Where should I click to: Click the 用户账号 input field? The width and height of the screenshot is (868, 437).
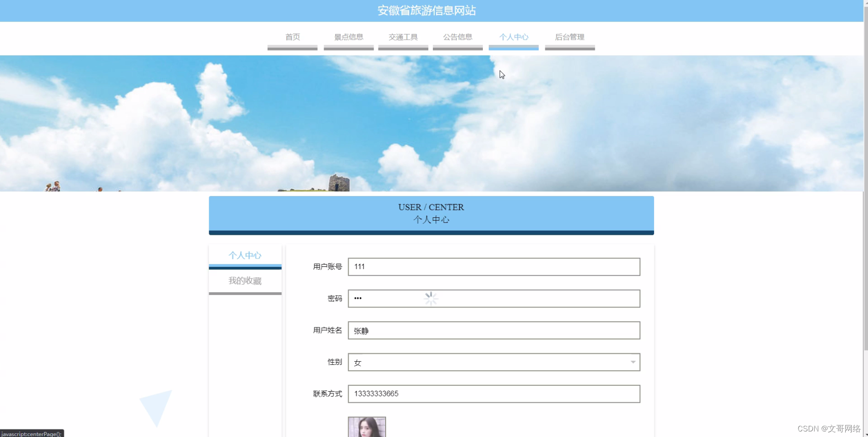(x=494, y=267)
